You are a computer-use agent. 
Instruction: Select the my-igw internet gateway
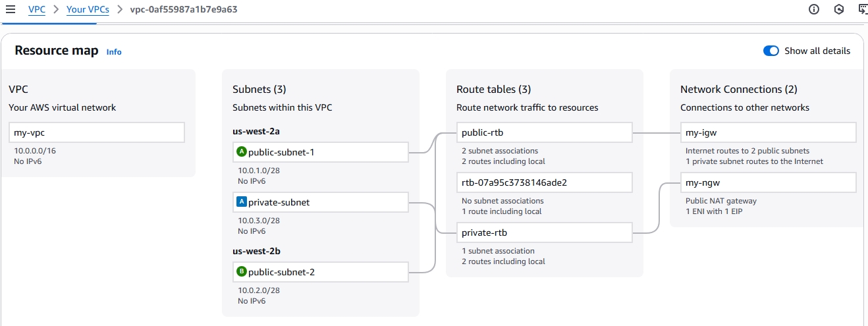(x=768, y=132)
